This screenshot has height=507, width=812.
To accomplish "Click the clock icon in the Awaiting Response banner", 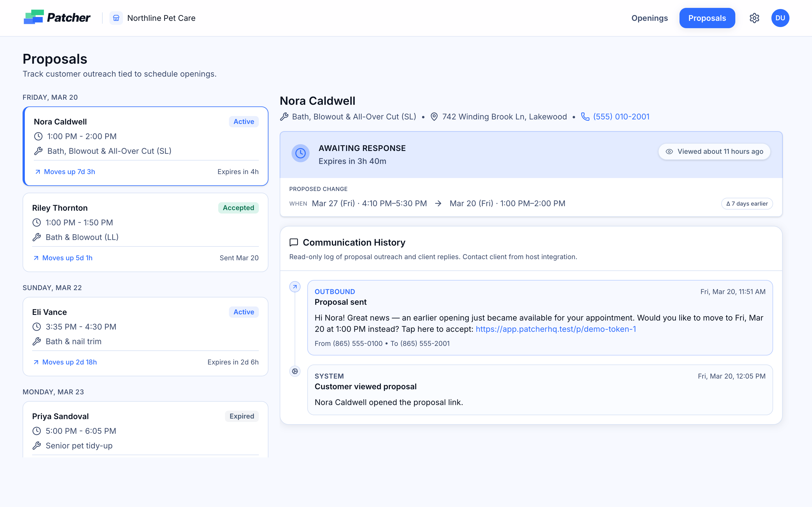I will pos(300,153).
